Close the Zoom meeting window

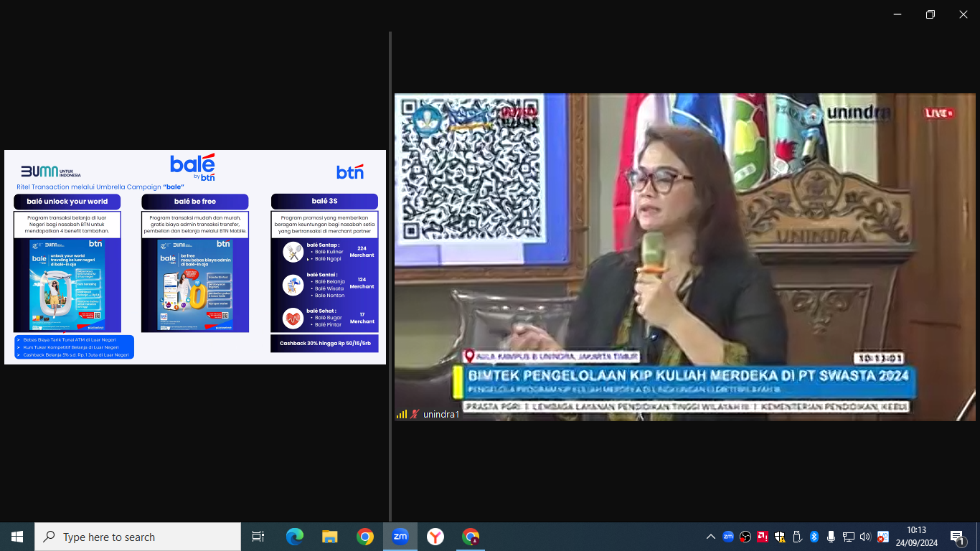click(963, 14)
